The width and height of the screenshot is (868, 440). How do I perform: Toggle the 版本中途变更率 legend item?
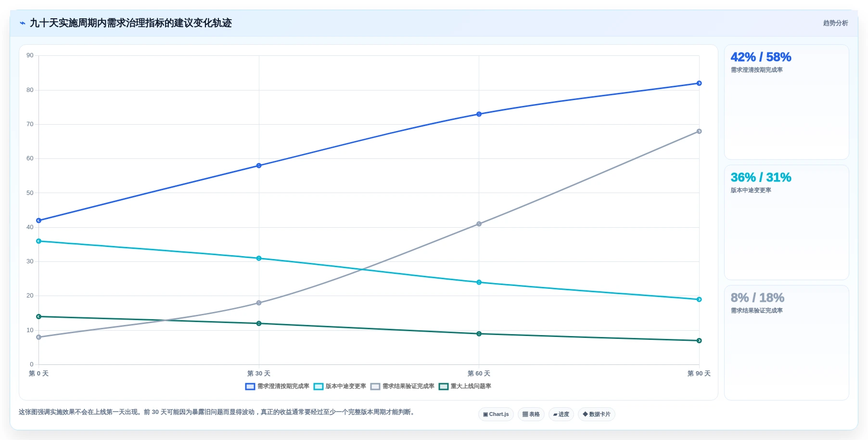click(340, 386)
